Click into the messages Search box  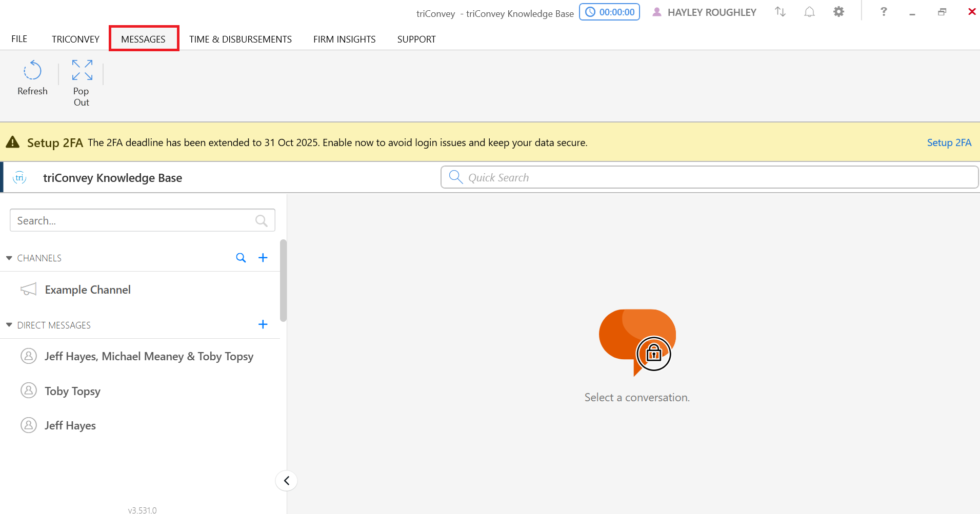click(x=143, y=220)
